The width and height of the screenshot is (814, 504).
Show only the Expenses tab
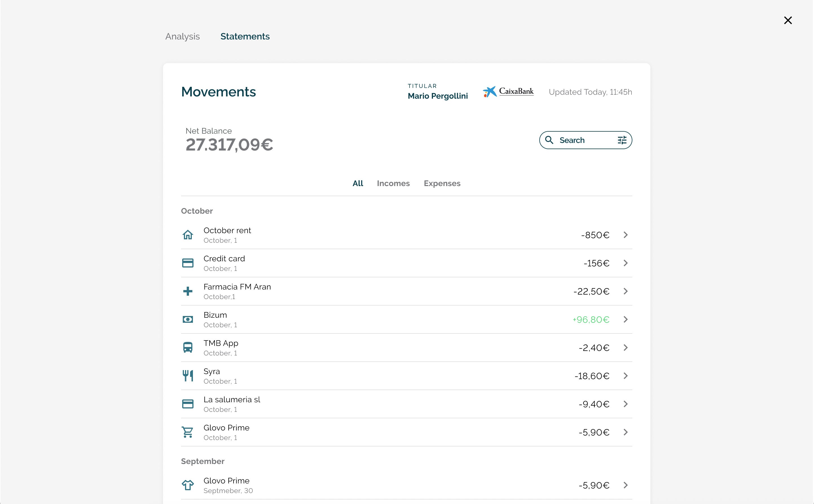[x=442, y=183]
